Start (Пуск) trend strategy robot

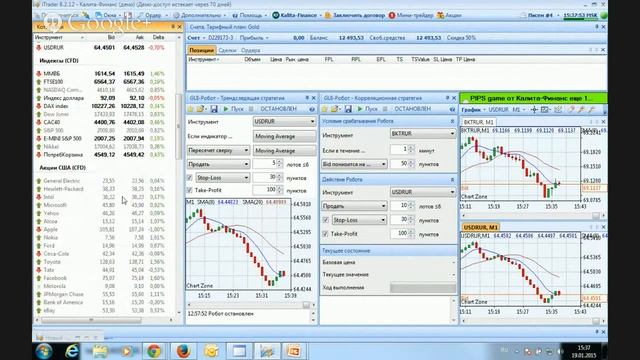(x=233, y=109)
